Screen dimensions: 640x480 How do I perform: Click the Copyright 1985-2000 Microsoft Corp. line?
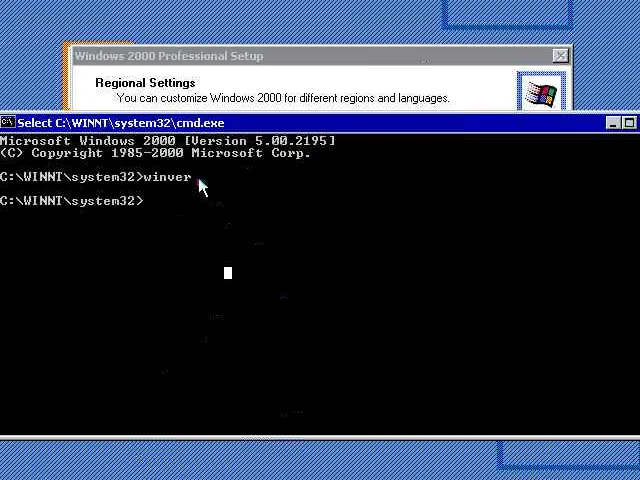tap(155, 153)
